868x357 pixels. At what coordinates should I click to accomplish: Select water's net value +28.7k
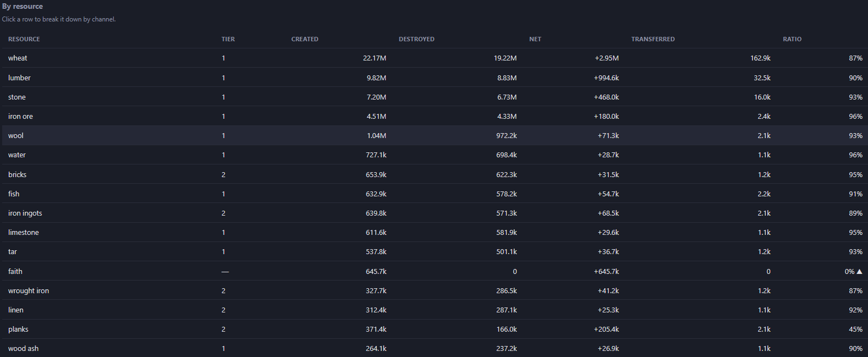[608, 155]
